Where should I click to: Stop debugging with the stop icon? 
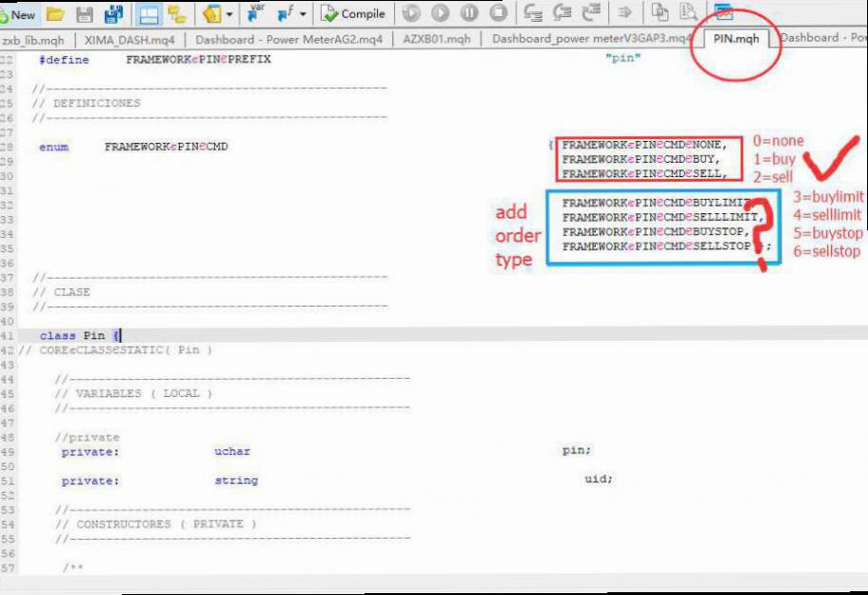[498, 14]
